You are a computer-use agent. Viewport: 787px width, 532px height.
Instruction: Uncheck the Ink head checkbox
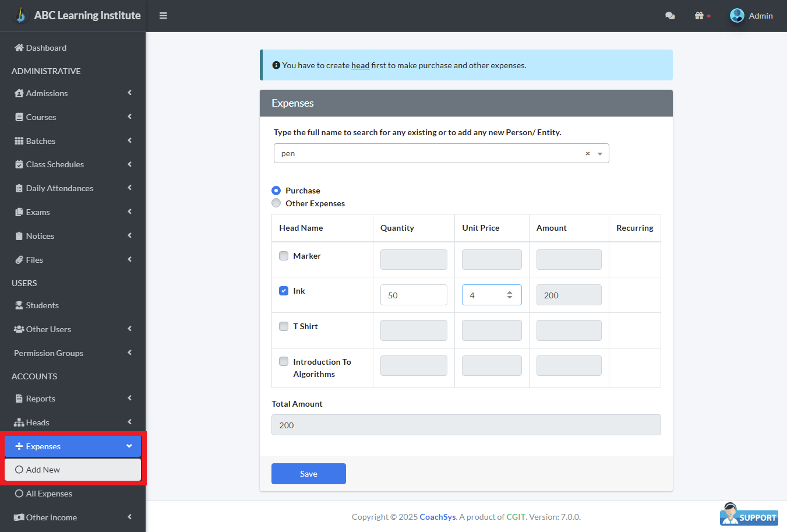coord(284,291)
